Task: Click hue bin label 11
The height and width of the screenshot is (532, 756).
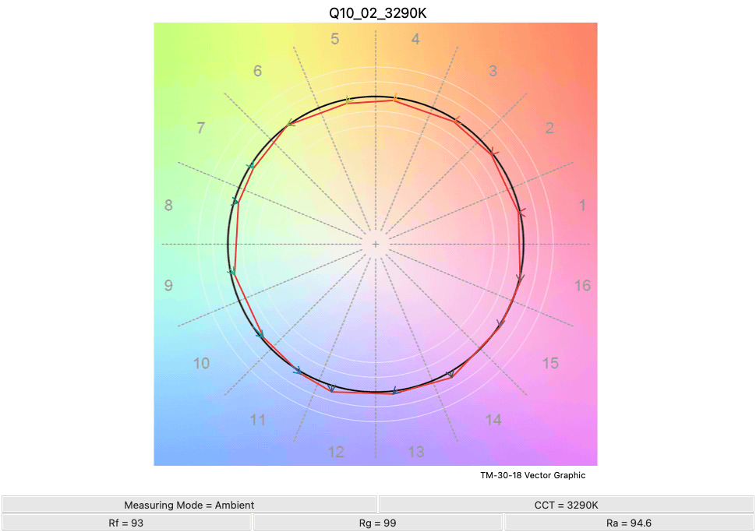Action: tap(257, 420)
